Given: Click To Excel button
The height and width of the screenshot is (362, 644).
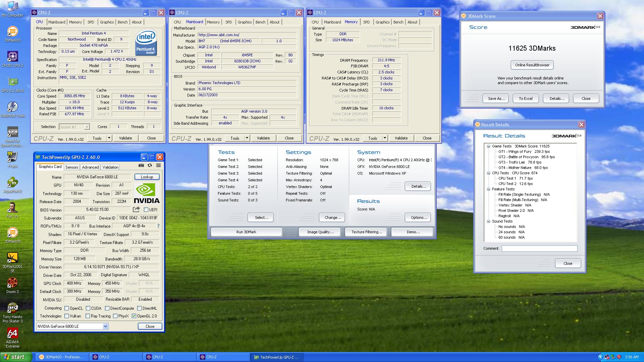Looking at the screenshot, I should [x=526, y=99].
